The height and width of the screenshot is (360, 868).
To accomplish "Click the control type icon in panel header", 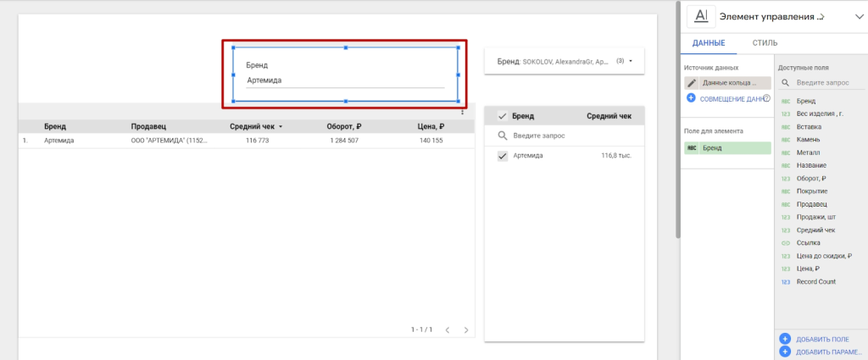I will coord(700,16).
